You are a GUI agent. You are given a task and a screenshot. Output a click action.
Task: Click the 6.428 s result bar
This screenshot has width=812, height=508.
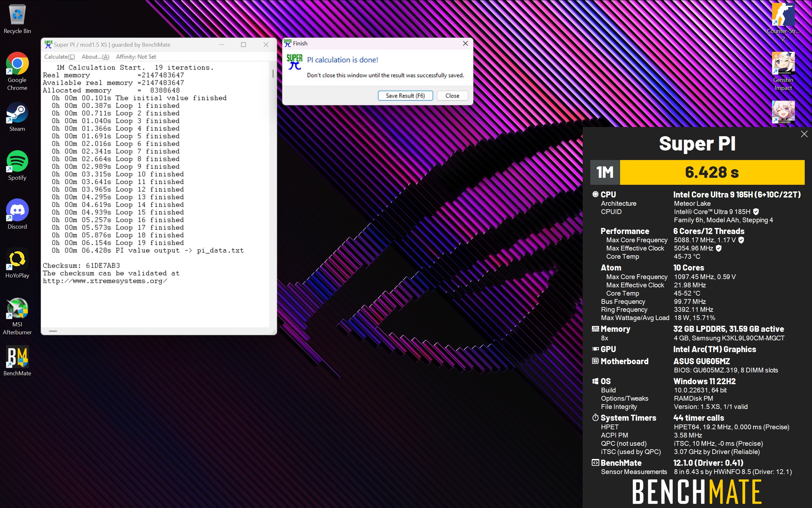click(712, 172)
